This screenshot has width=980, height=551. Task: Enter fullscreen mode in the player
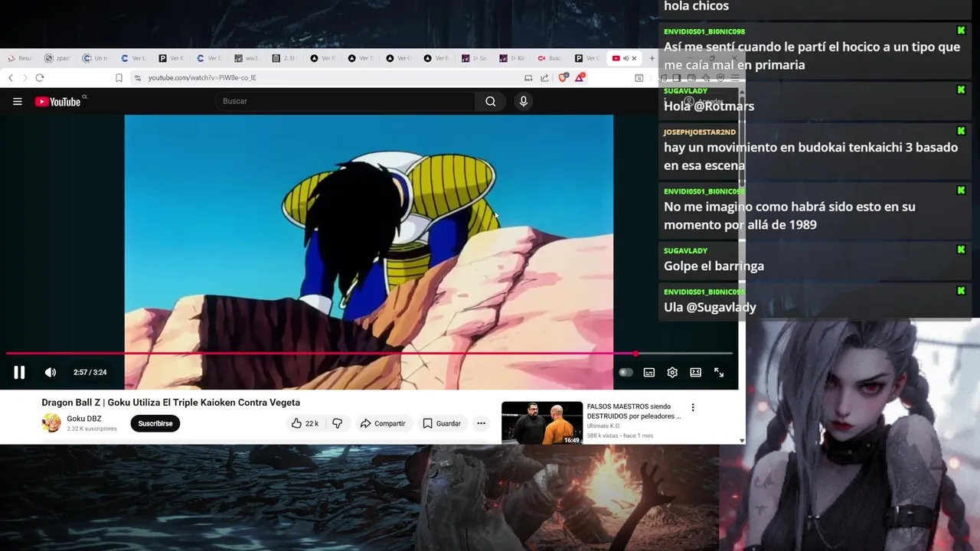[x=719, y=373]
